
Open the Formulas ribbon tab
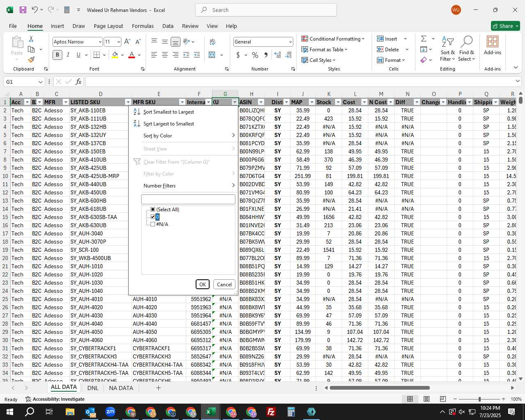(143, 26)
